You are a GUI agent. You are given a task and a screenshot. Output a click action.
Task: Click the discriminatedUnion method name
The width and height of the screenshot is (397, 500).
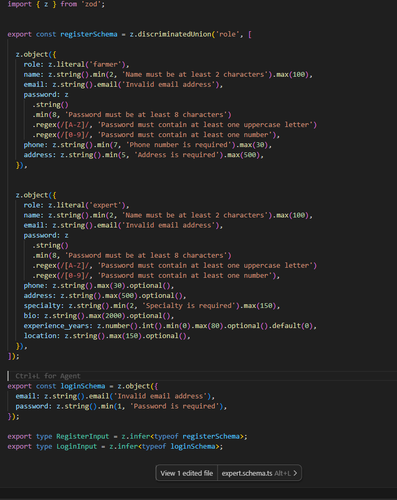pyautogui.click(x=175, y=34)
